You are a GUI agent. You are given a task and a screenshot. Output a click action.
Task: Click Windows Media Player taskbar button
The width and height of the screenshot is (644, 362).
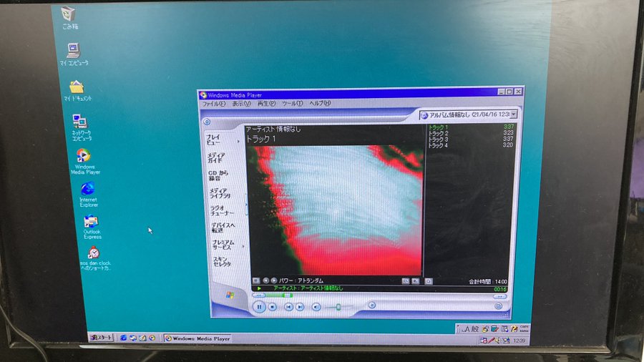point(198,338)
